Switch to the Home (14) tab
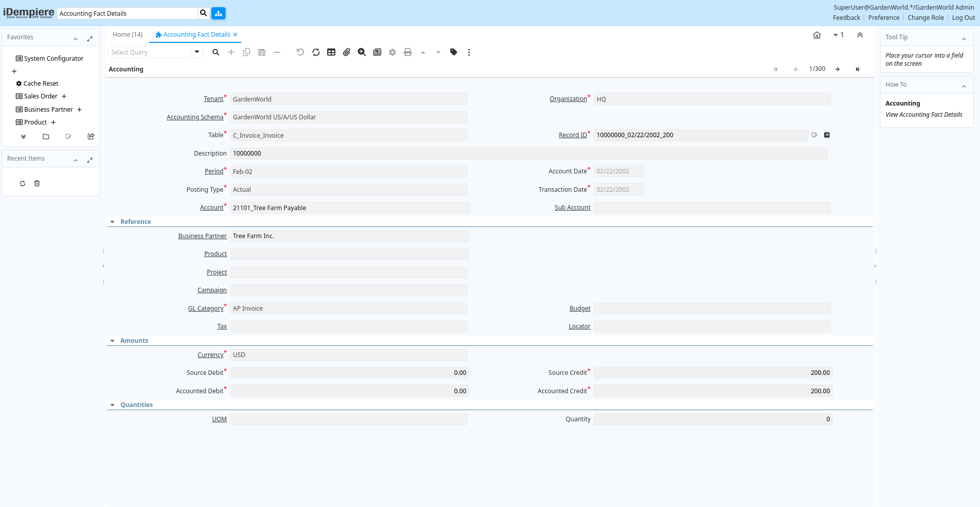The image size is (980, 507). pos(128,35)
